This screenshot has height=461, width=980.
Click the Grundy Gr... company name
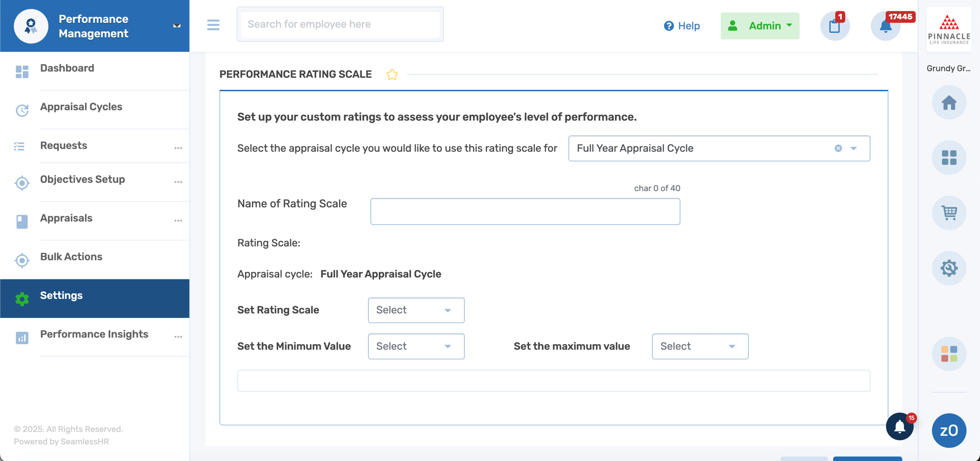pos(948,68)
